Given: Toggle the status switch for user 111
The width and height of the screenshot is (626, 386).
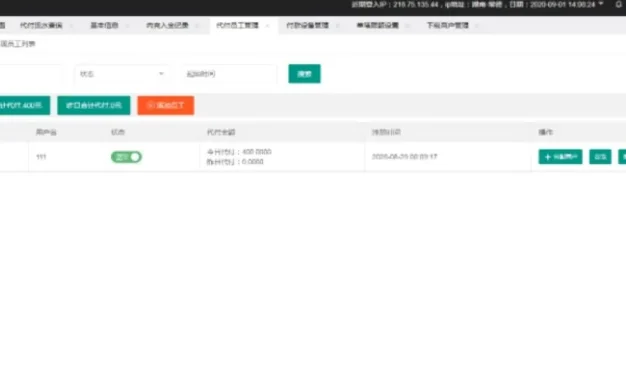Looking at the screenshot, I should pos(126,157).
